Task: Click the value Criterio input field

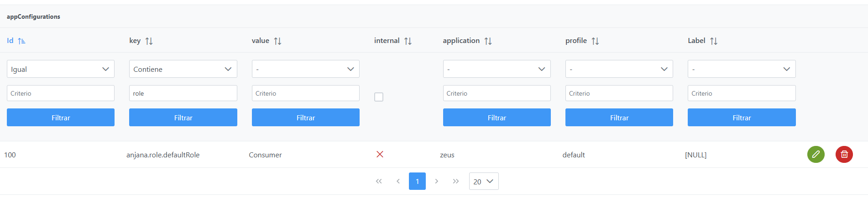Action: point(305,93)
